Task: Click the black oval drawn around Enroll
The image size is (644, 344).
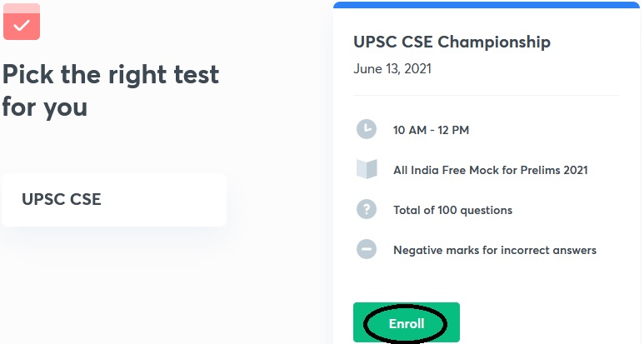Action: coord(406,324)
